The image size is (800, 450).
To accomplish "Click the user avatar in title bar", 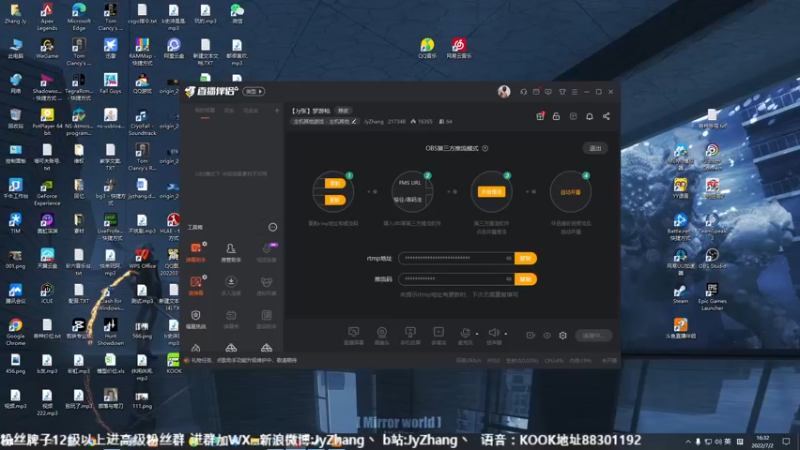I will [x=504, y=91].
